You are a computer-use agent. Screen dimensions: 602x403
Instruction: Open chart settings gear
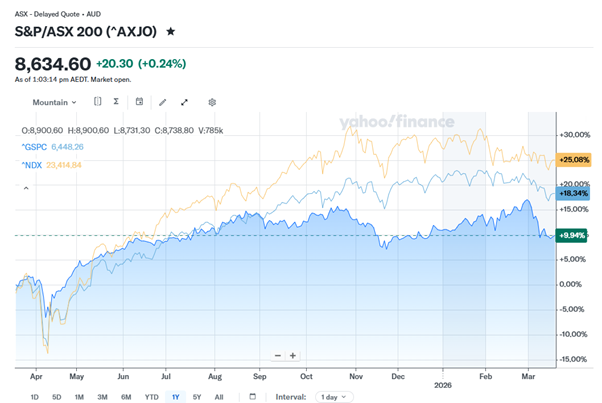pos(212,102)
